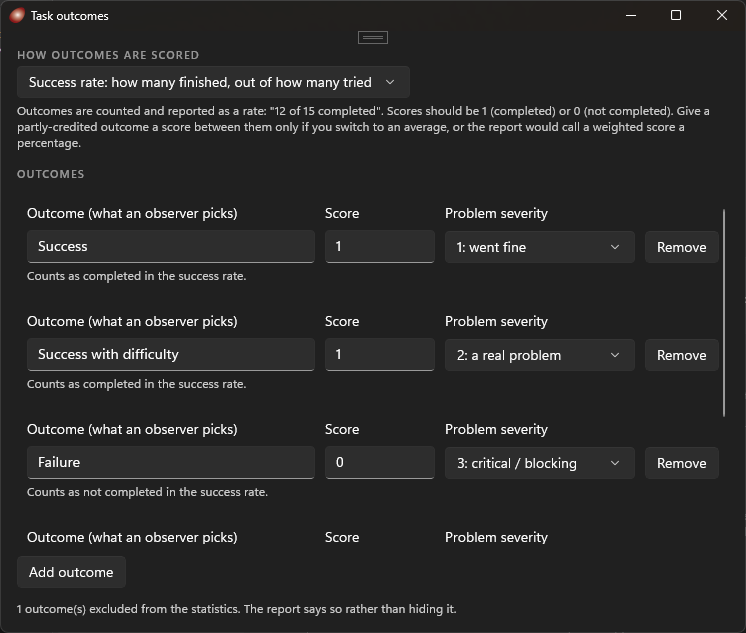
Task: Edit the Success outcome name field
Action: pos(171,247)
